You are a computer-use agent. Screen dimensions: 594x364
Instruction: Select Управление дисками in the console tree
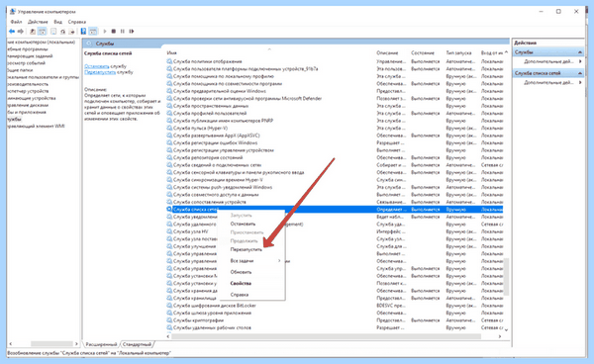pos(28,105)
